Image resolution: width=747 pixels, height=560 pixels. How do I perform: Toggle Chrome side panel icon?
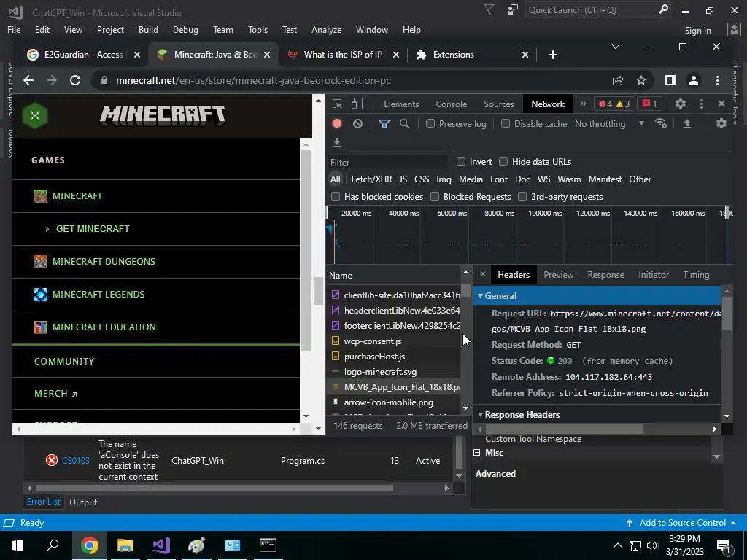pos(670,80)
